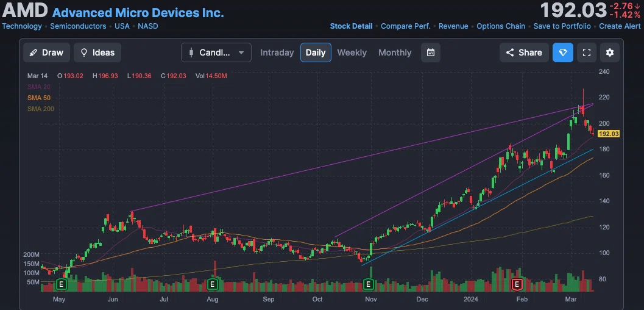Click the yellow 192.03 price tag
This screenshot has width=644, height=310.
[x=608, y=134]
